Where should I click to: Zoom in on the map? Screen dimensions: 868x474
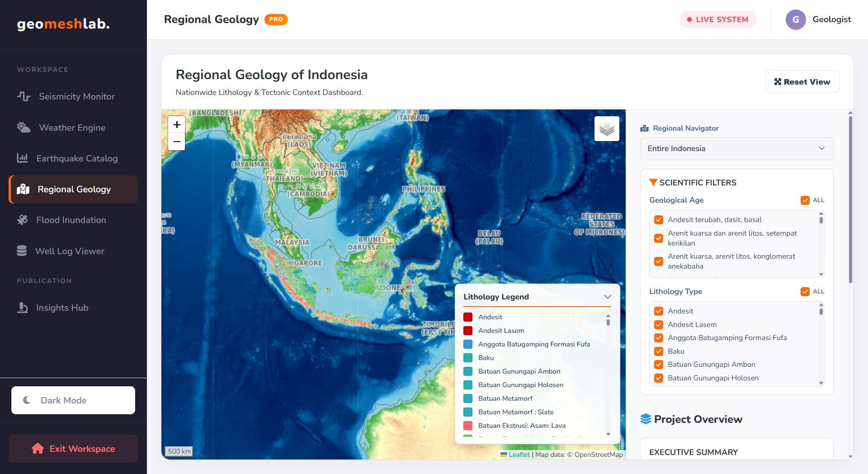pos(177,124)
